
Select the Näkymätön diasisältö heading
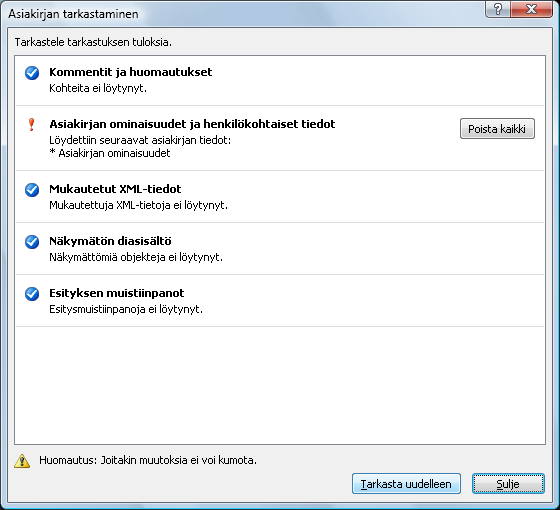click(110, 241)
